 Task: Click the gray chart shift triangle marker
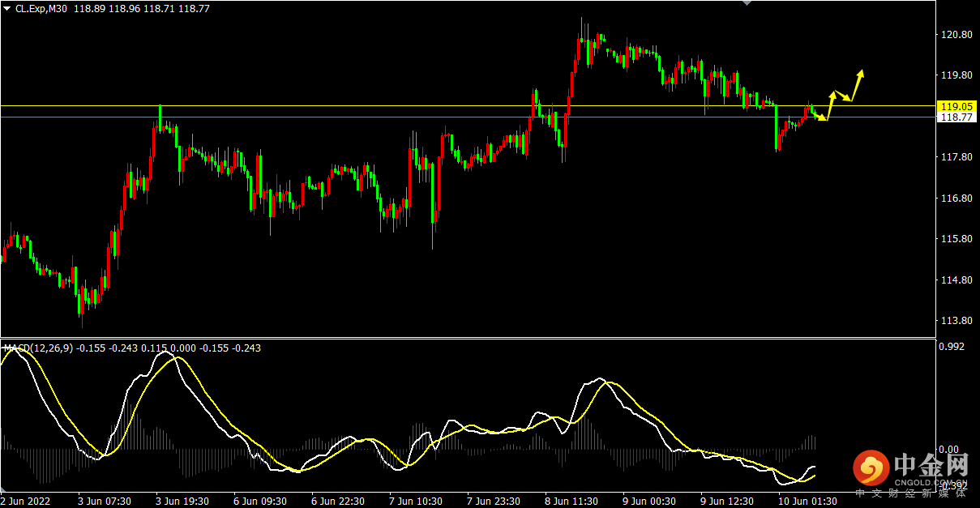(747, 4)
